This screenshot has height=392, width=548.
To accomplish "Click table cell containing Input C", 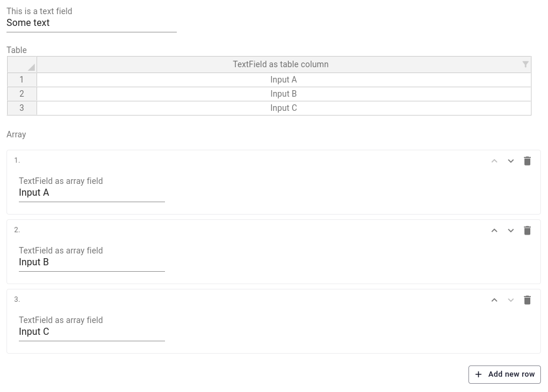I will pyautogui.click(x=283, y=108).
